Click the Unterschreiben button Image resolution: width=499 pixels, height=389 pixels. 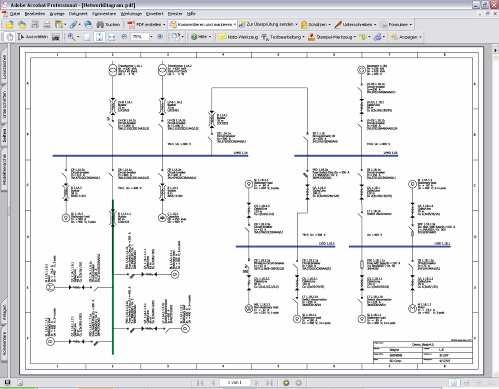355,25
